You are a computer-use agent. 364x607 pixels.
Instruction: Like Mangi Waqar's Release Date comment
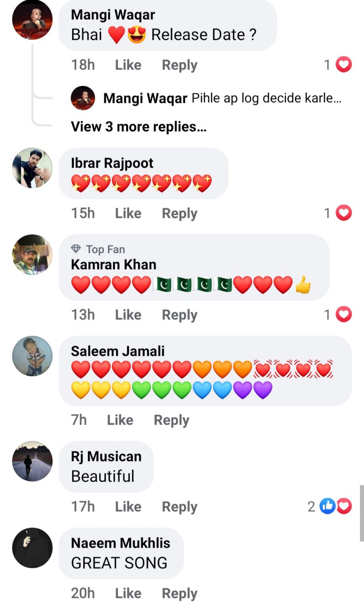point(128,65)
